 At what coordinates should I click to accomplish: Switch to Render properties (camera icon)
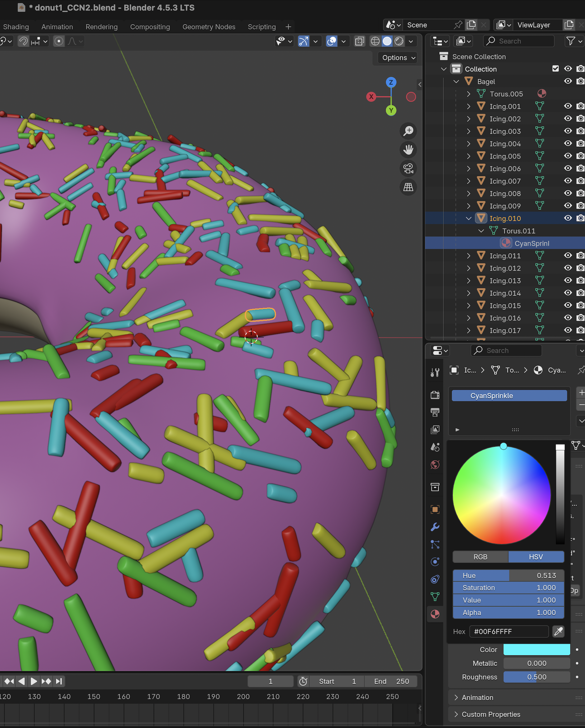[x=435, y=396]
